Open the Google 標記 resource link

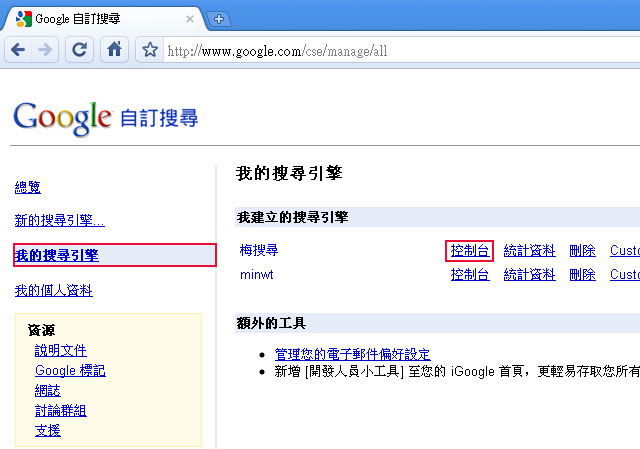(x=70, y=370)
